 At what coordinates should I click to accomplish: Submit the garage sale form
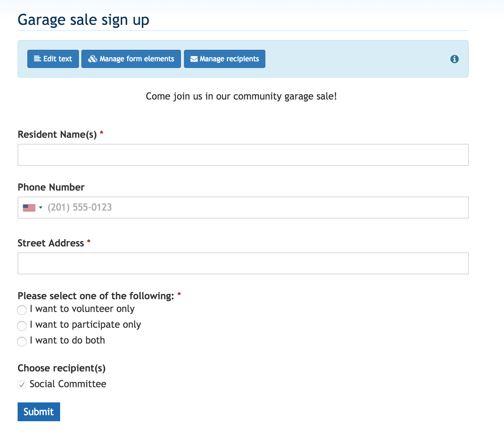click(39, 412)
